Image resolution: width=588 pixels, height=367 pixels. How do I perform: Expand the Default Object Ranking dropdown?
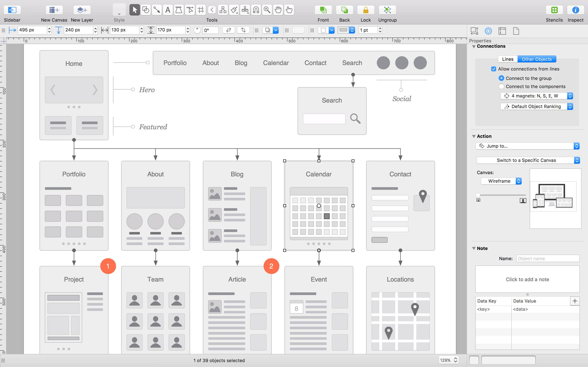click(x=571, y=106)
